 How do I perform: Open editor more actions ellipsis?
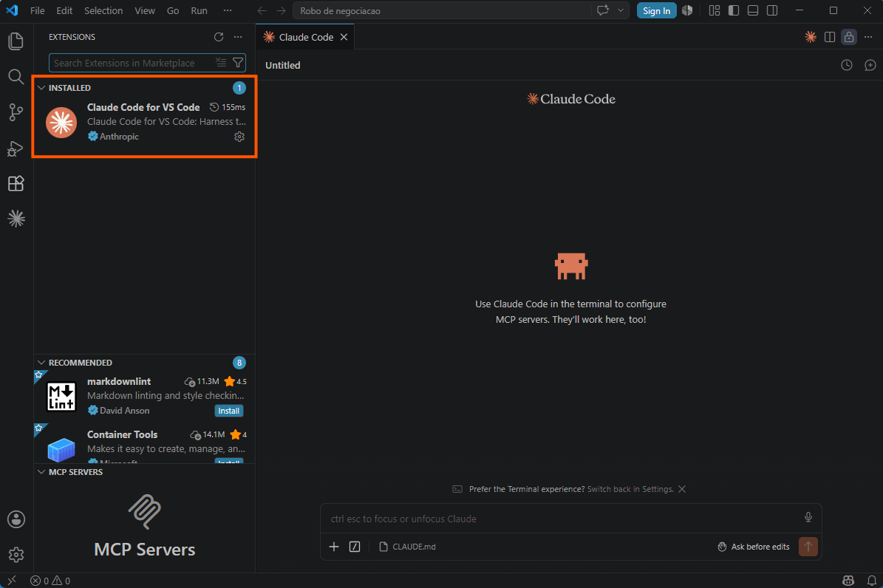click(867, 37)
